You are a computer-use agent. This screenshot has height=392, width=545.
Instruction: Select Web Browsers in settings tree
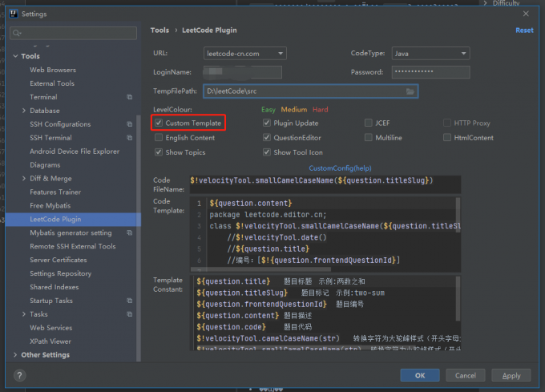[53, 70]
